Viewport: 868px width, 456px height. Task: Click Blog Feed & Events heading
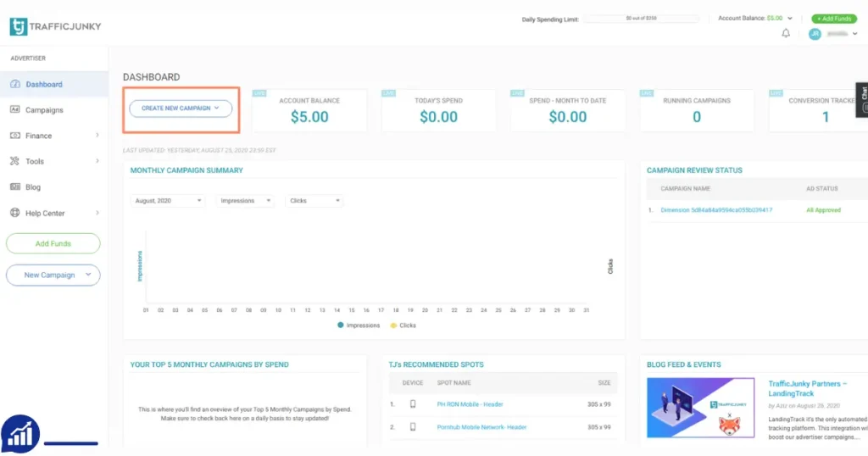(x=684, y=364)
